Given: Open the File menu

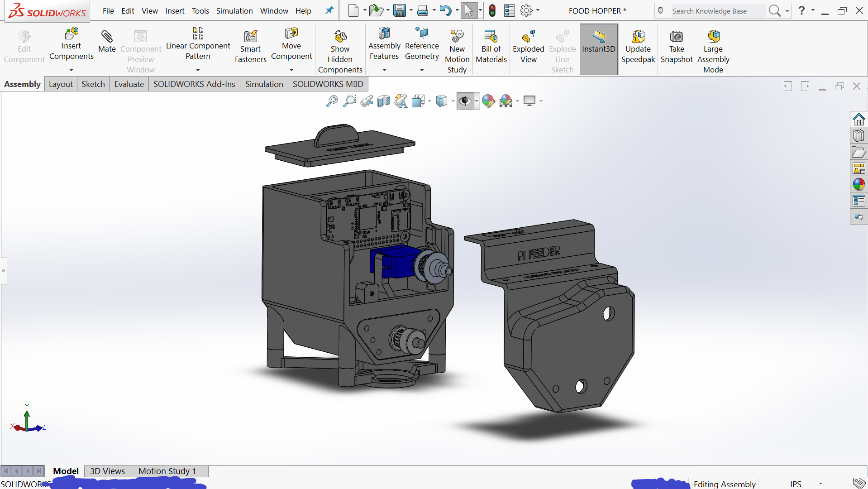Looking at the screenshot, I should [108, 11].
